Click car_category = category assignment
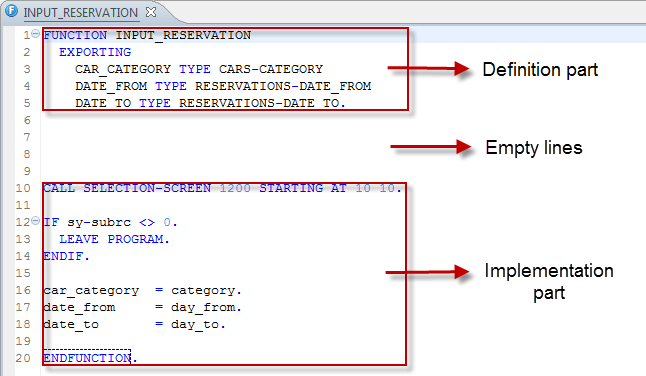 click(143, 290)
